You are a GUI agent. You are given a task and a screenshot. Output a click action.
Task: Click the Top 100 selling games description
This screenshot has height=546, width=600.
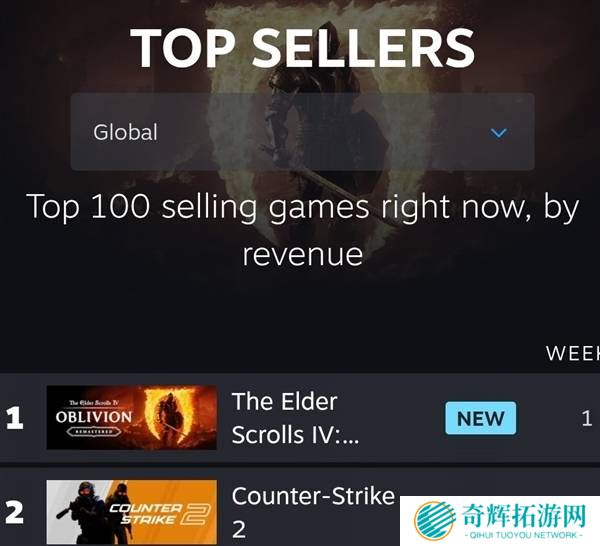[x=302, y=230]
